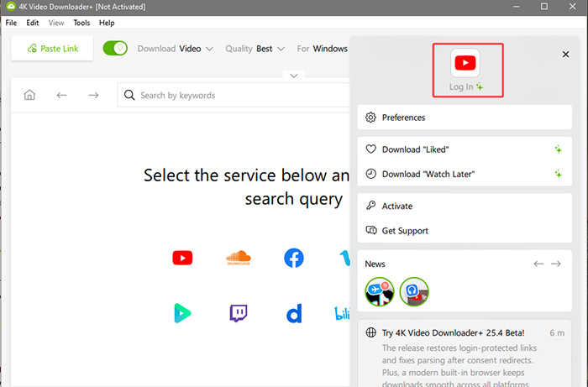Open the Help menu
The image size is (588, 387).
[x=107, y=23]
